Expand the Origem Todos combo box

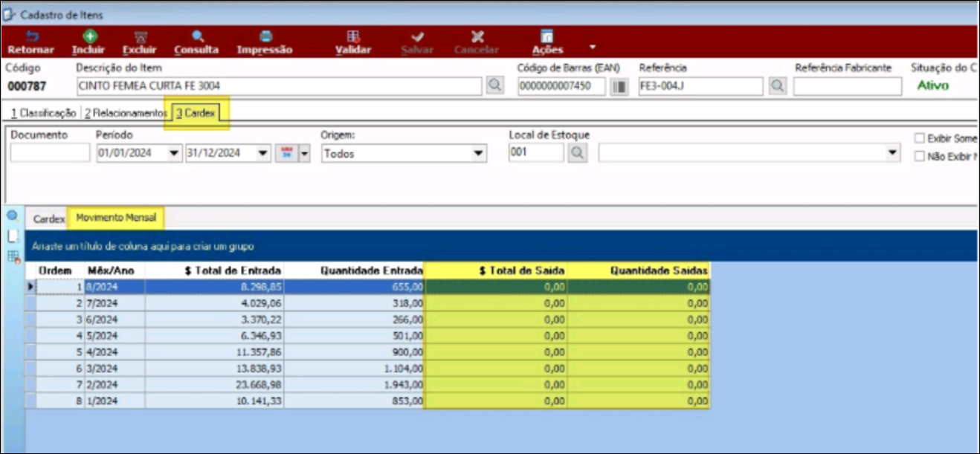(x=479, y=154)
